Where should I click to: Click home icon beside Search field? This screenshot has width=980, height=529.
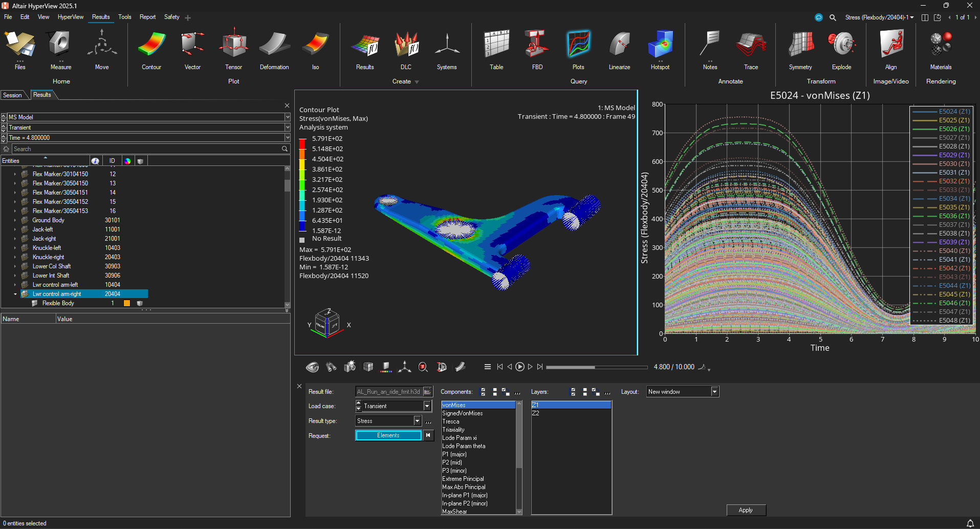[x=6, y=149]
